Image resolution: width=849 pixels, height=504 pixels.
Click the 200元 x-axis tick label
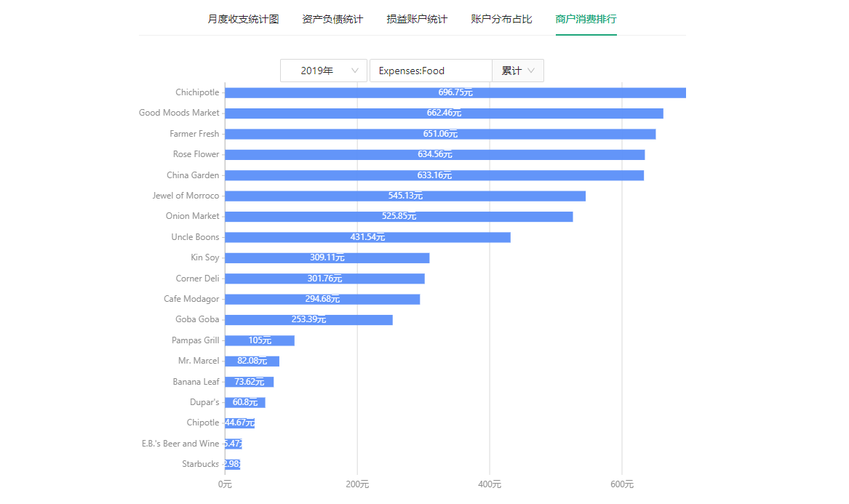click(357, 484)
